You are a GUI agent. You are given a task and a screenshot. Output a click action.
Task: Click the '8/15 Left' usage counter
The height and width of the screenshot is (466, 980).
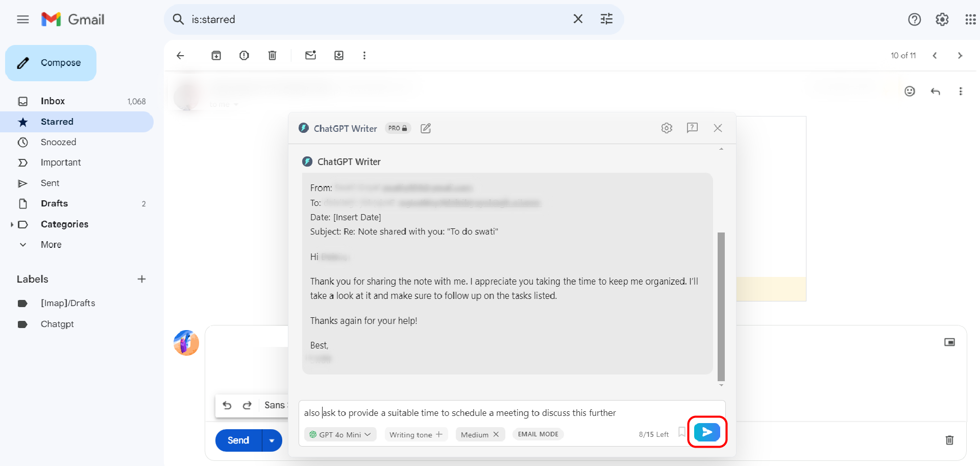653,434
